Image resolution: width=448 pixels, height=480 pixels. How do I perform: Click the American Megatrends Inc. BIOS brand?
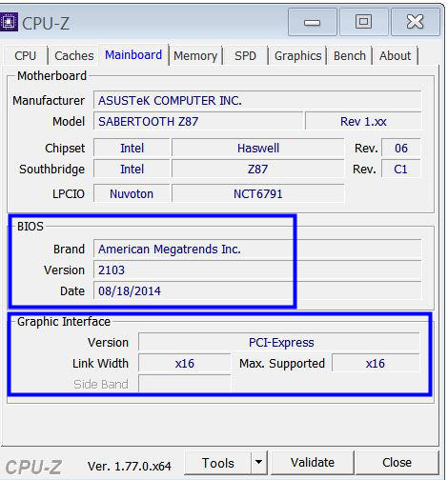pos(257,249)
